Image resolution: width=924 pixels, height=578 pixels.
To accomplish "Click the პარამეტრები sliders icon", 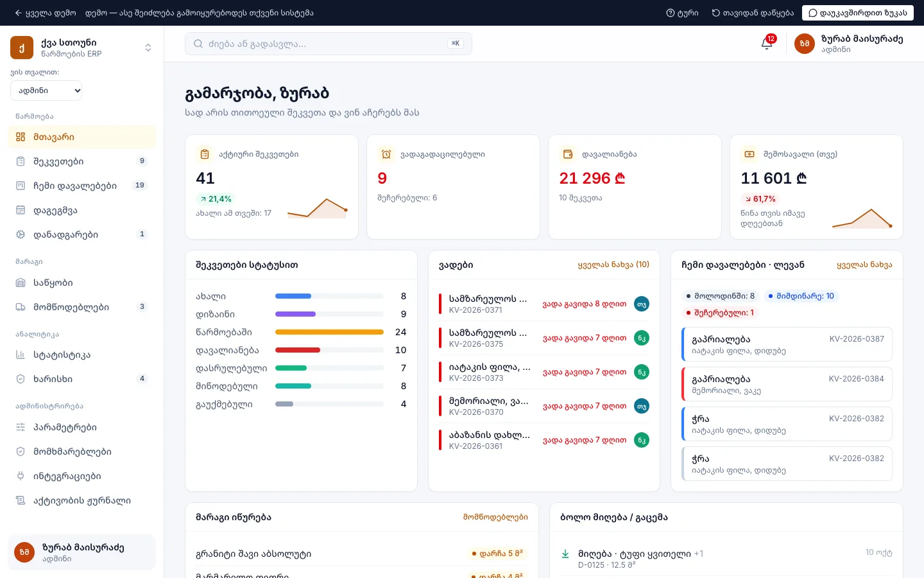I will pyautogui.click(x=21, y=427).
